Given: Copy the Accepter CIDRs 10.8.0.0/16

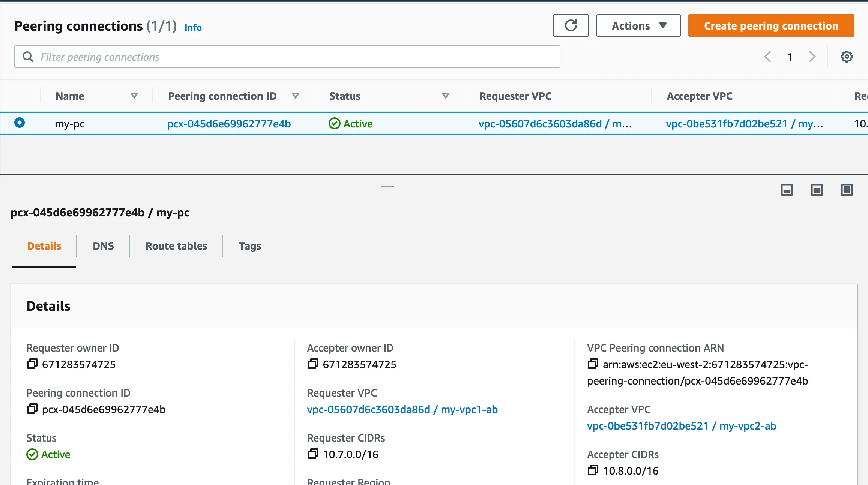Looking at the screenshot, I should pyautogui.click(x=593, y=470).
